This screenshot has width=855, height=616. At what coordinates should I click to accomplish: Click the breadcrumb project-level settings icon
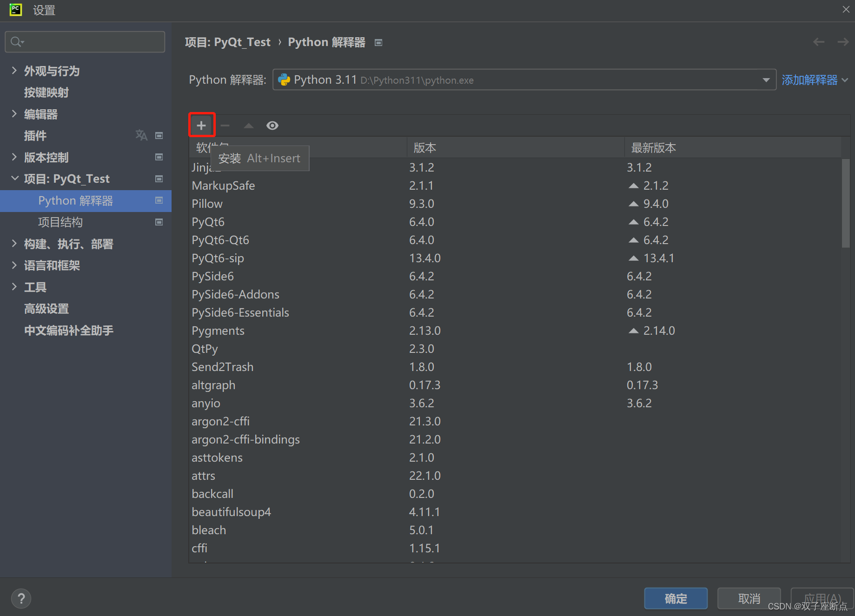pos(378,43)
